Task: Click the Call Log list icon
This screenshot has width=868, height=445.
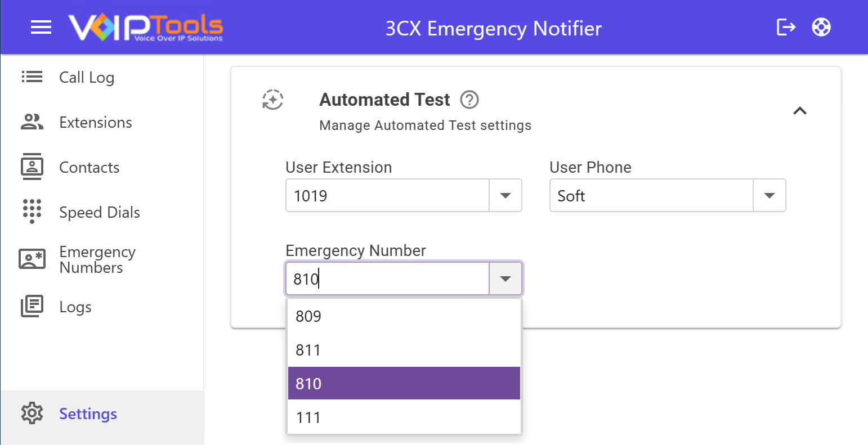Action: pyautogui.click(x=32, y=77)
